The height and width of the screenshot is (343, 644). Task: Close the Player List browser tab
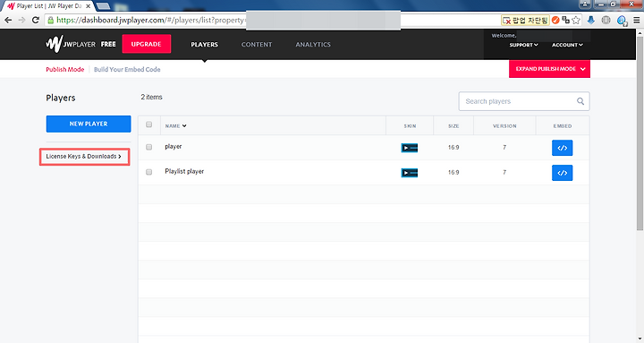pyautogui.click(x=88, y=6)
